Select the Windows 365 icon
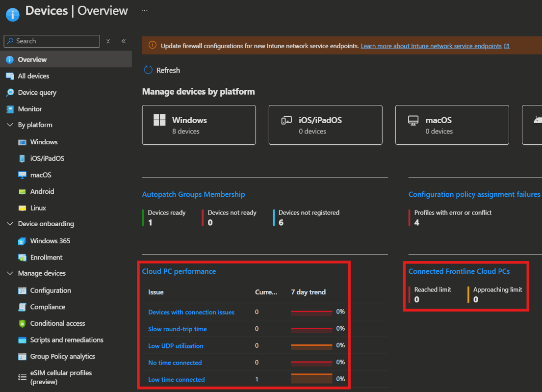 22,241
